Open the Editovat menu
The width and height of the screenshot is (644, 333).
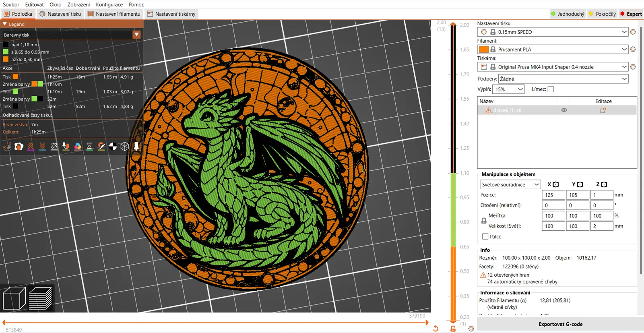pyautogui.click(x=34, y=4)
